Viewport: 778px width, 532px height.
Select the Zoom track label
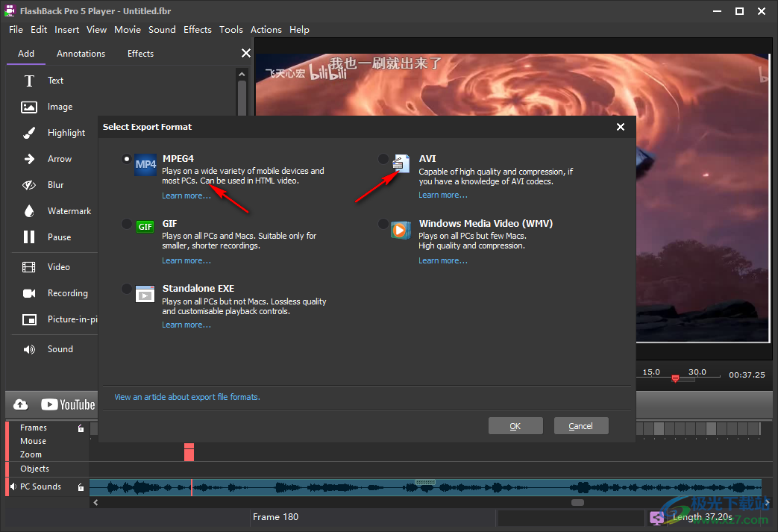click(31, 454)
